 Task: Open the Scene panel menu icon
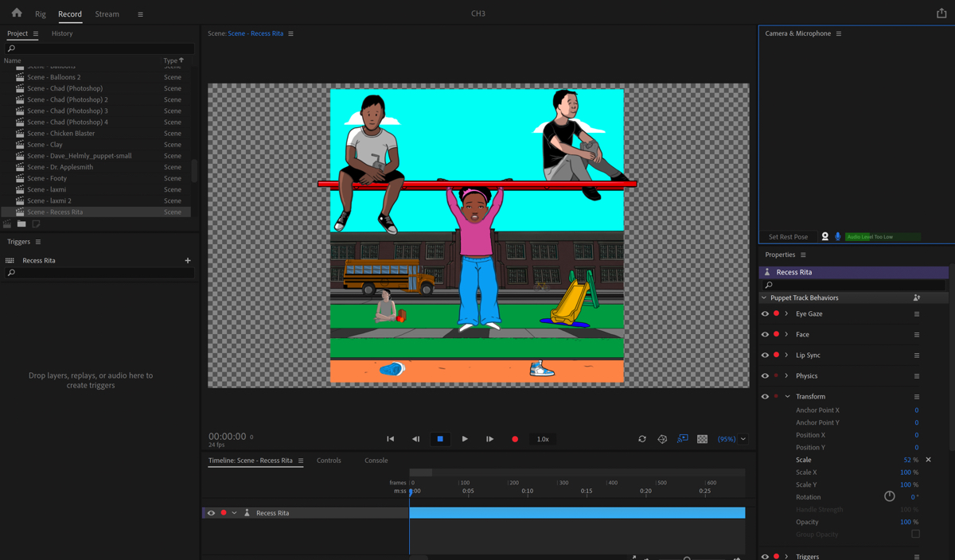tap(290, 33)
